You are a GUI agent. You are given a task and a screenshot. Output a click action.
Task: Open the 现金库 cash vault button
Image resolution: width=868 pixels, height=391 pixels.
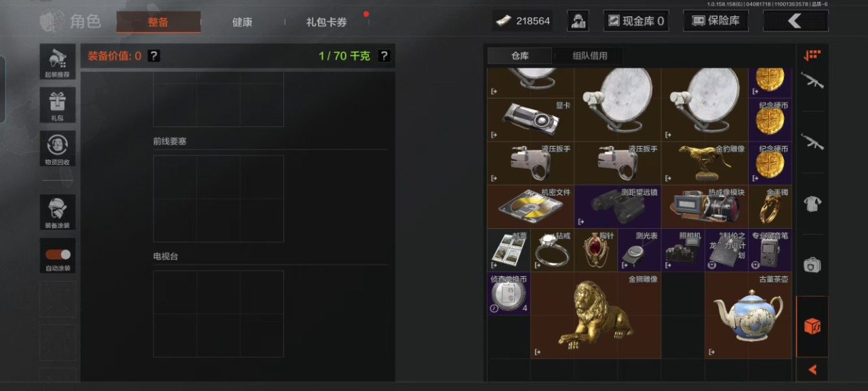coord(636,21)
